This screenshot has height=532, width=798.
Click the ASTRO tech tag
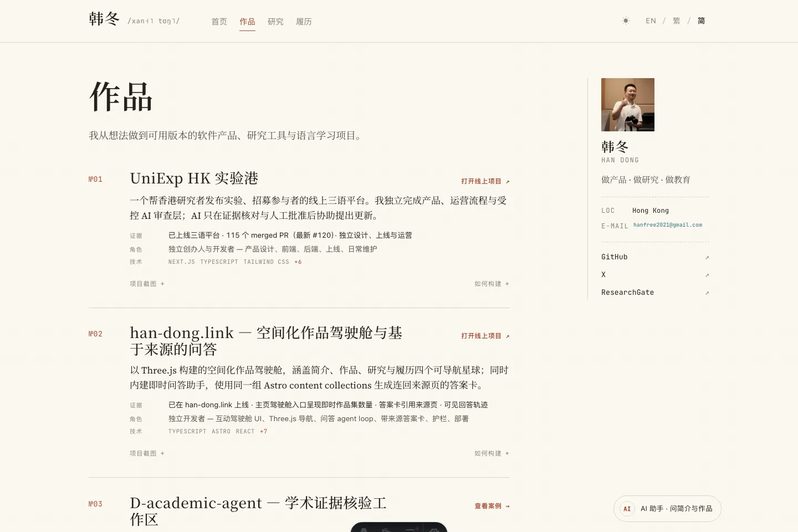point(221,431)
